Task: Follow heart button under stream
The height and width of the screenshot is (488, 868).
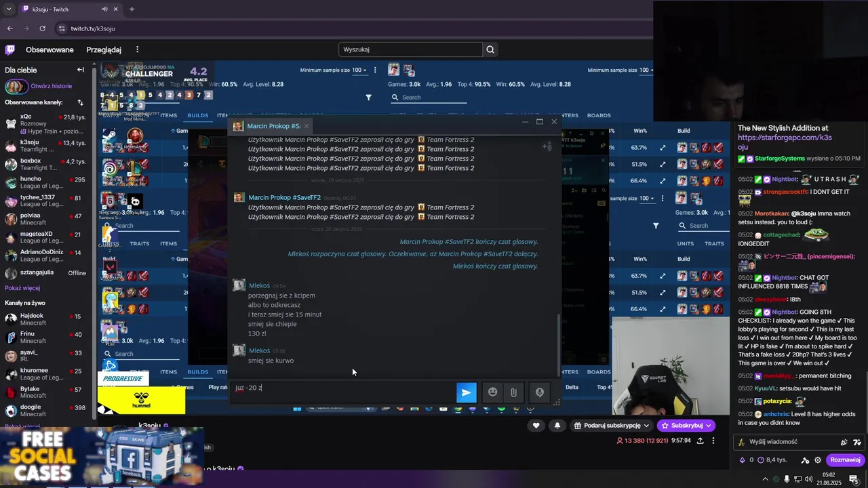Action: [x=536, y=426]
